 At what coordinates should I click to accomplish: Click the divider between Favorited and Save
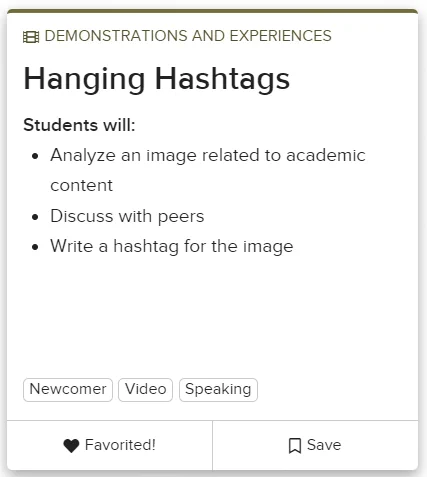(212, 445)
